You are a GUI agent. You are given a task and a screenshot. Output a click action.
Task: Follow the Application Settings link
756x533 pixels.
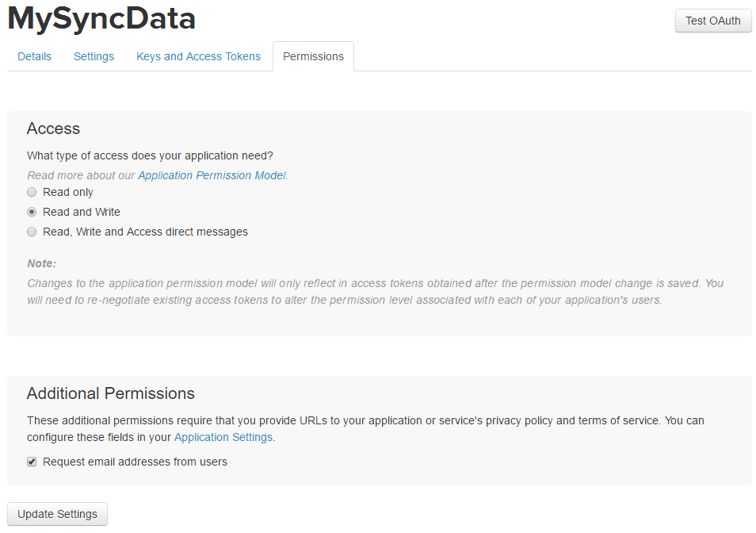(223, 437)
